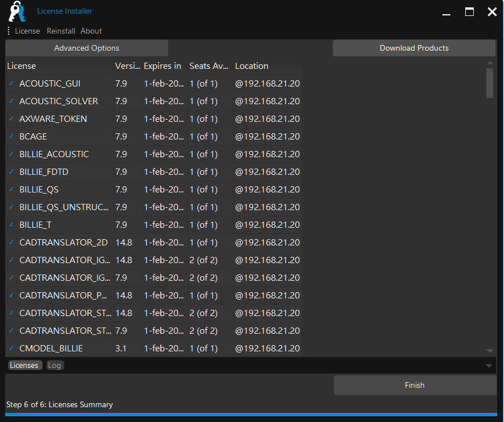Click scrollbar down arrow in license list
The height and width of the screenshot is (422, 504).
[490, 351]
